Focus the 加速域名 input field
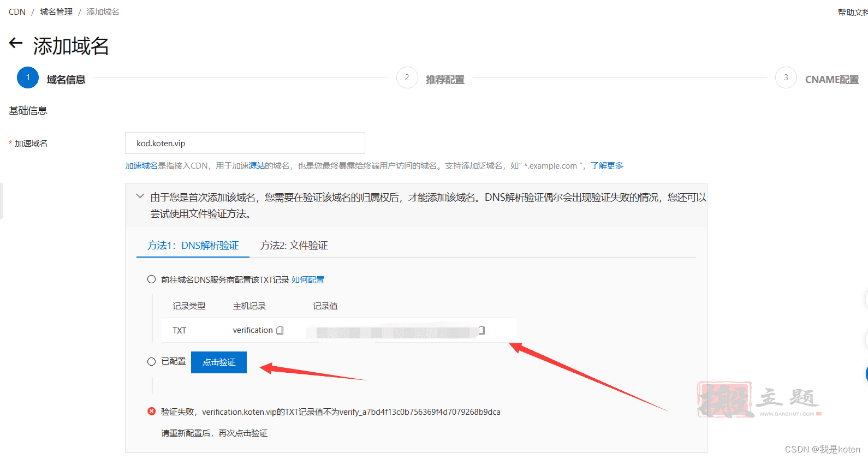 pos(245,143)
